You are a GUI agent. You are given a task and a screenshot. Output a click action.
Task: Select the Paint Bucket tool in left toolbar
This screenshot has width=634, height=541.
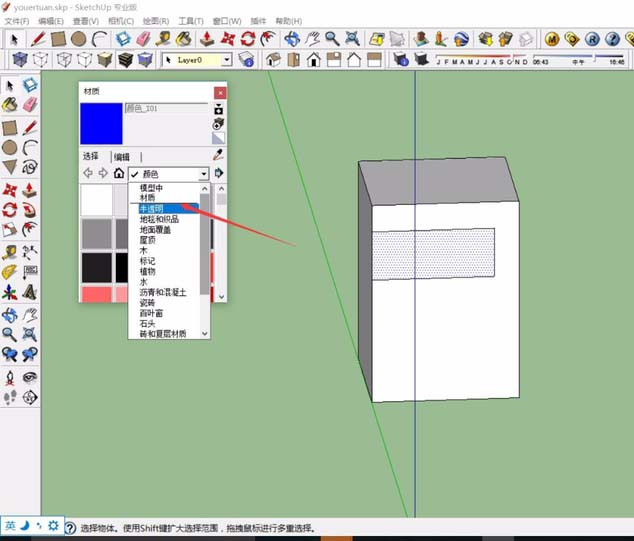tap(10, 105)
